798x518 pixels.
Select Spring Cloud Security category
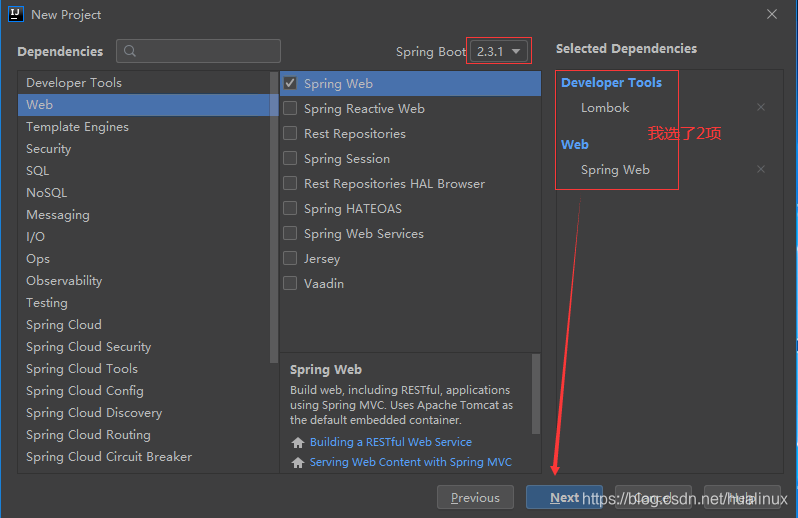coord(144,347)
